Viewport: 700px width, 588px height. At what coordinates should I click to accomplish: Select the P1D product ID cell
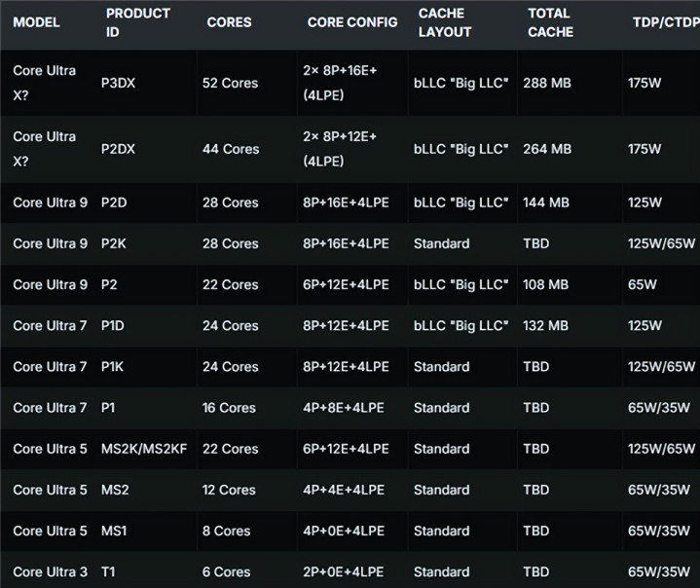[x=114, y=325]
